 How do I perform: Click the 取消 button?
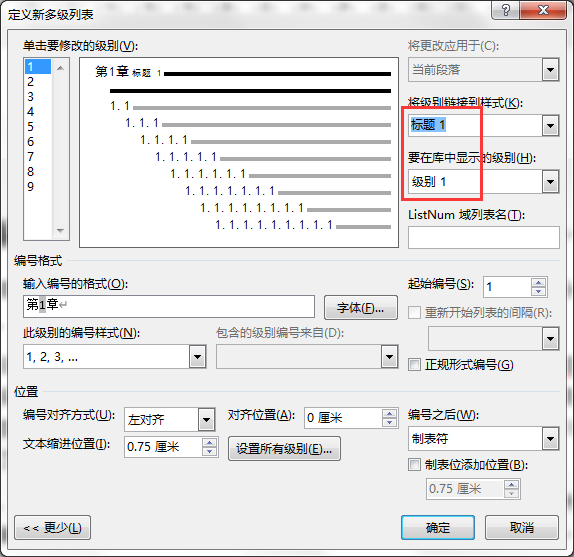point(522,528)
